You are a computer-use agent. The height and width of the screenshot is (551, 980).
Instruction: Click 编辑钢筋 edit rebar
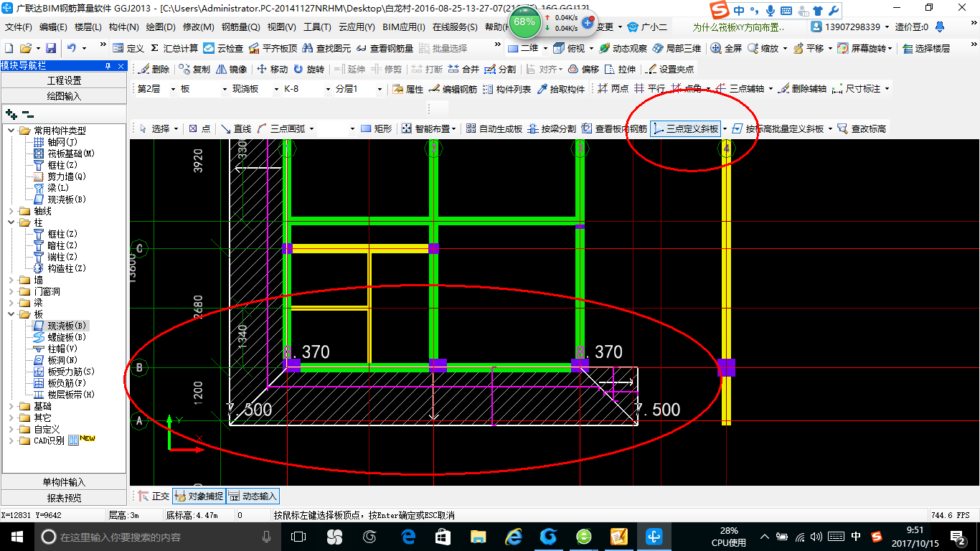pos(453,89)
